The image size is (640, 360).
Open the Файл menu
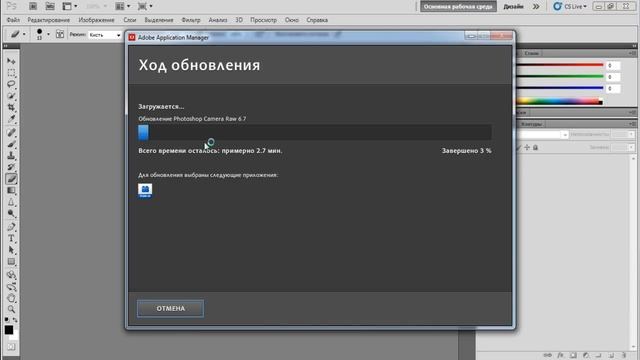13,20
